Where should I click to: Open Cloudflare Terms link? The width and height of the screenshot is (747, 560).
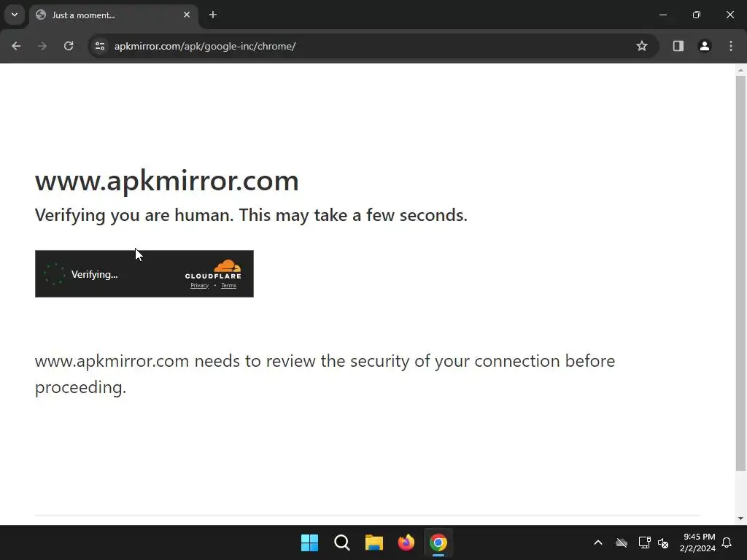228,286
